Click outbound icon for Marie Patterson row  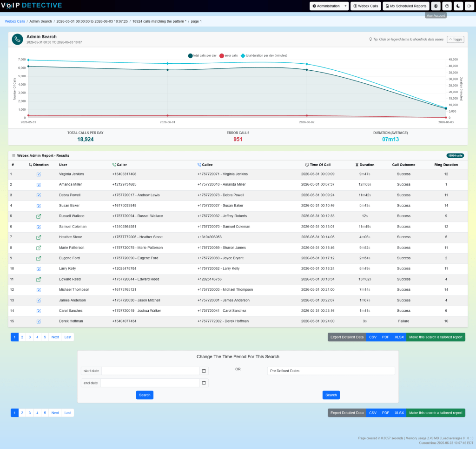click(x=39, y=248)
